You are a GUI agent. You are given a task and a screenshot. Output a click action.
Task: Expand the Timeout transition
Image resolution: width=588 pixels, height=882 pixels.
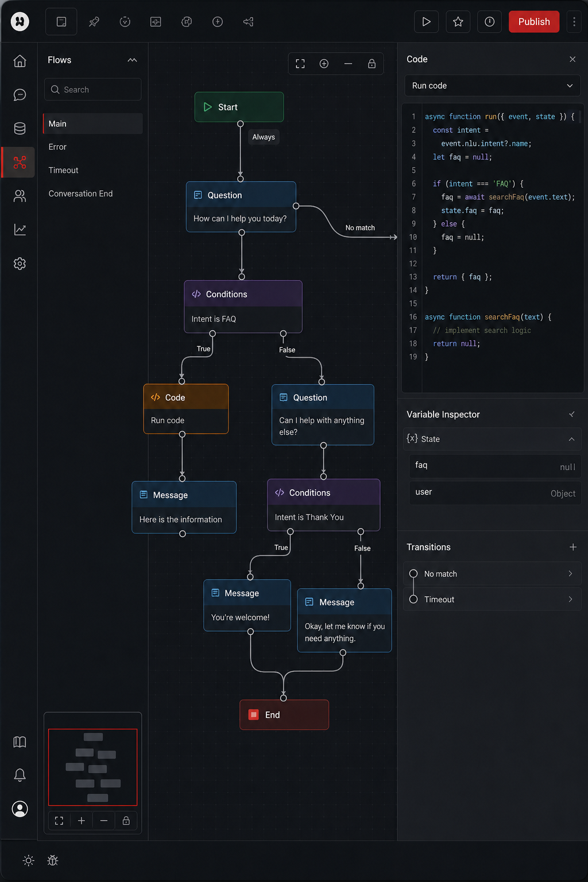click(x=493, y=599)
